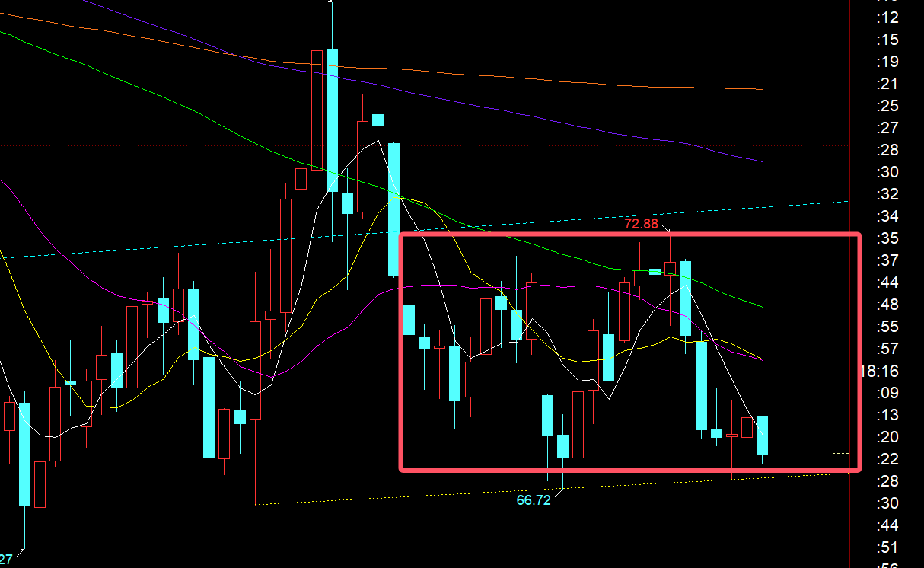Select the :09 entry in the tick list
This screenshot has height=568, width=924.
[887, 393]
